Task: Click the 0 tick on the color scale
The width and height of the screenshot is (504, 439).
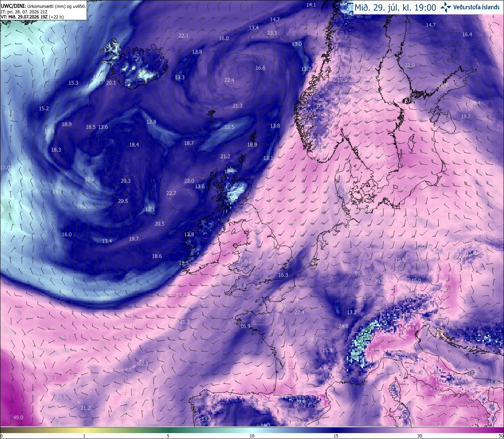Action: (x=2, y=436)
